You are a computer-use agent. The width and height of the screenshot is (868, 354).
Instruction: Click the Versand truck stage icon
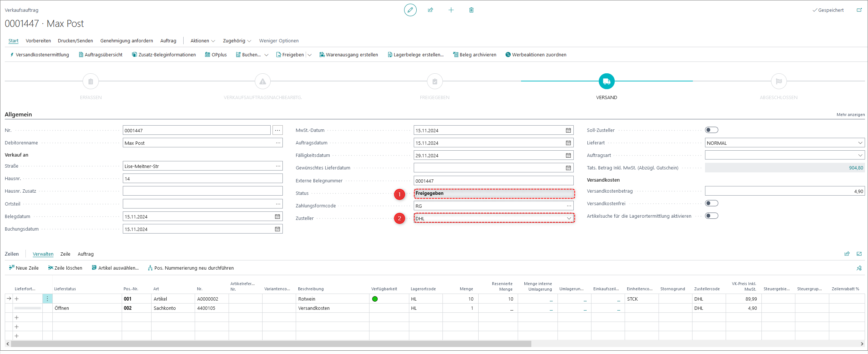tap(607, 81)
